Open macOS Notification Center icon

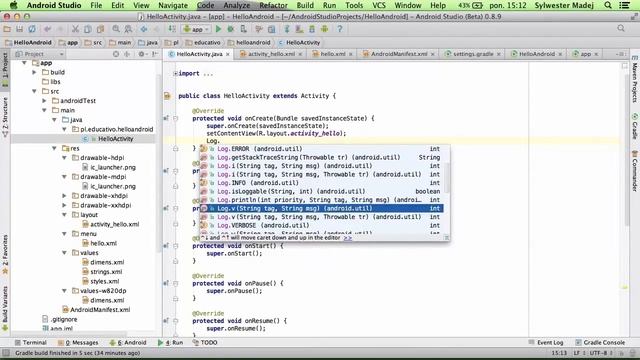tap(624, 5)
